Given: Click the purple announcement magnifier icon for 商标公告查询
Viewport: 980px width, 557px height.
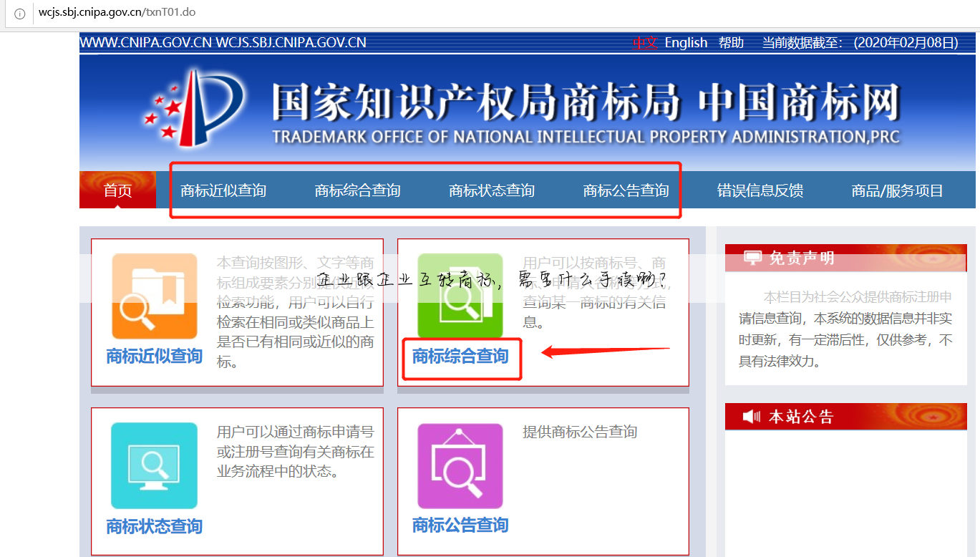Looking at the screenshot, I should (460, 465).
